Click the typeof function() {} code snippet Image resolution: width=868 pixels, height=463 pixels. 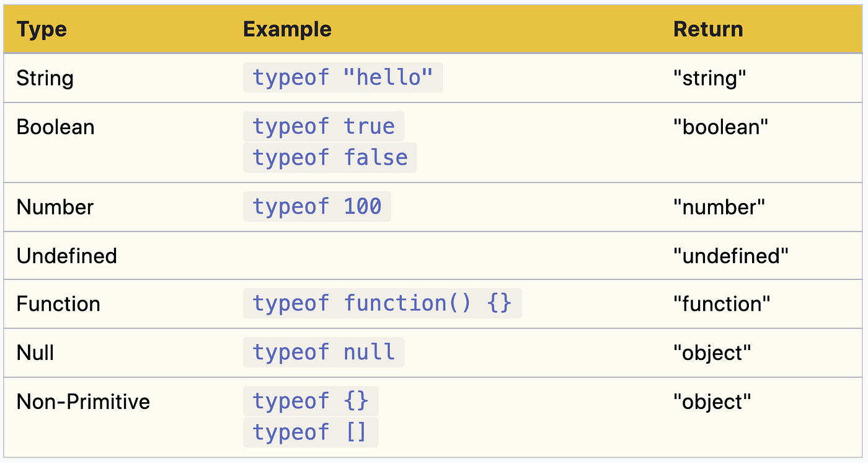point(382,303)
